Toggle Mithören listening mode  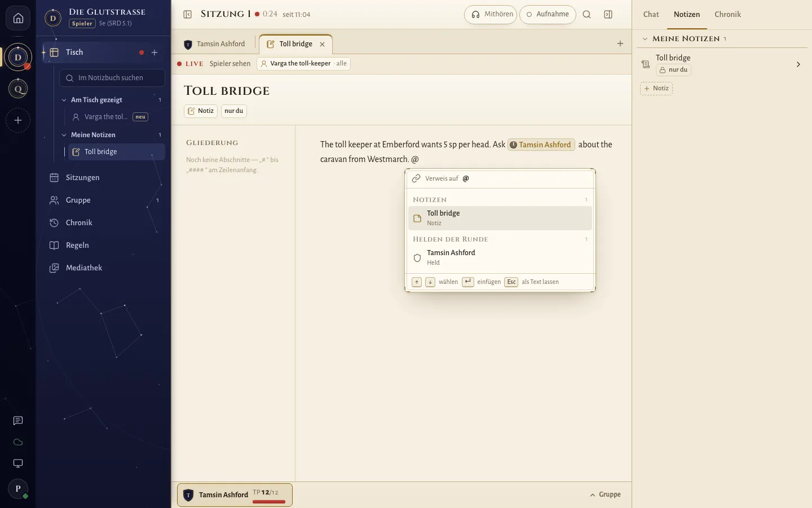[491, 15]
